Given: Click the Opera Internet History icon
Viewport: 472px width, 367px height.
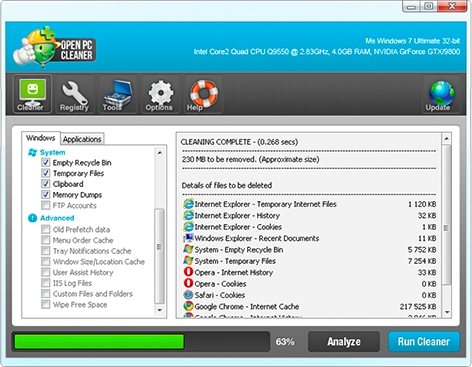Looking at the screenshot, I should click(188, 272).
